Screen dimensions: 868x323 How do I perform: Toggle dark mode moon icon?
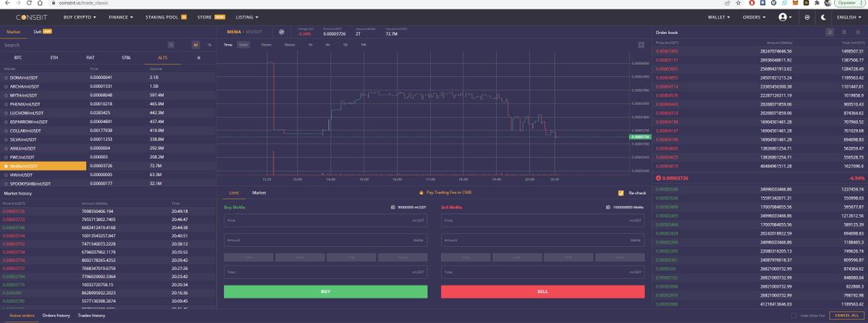[x=824, y=17]
